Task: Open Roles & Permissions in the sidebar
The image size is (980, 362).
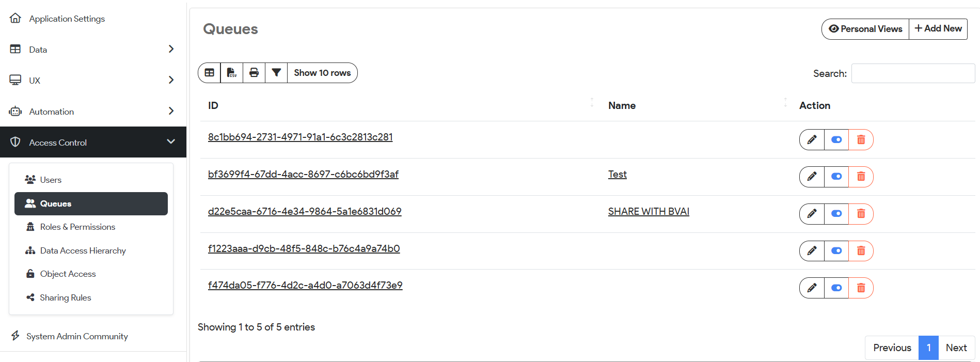Action: tap(77, 227)
